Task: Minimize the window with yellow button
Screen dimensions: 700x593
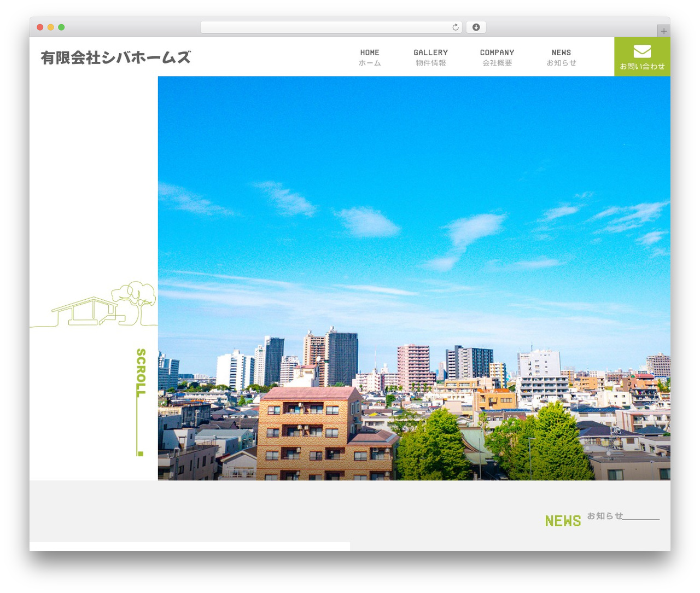Action: pyautogui.click(x=51, y=27)
